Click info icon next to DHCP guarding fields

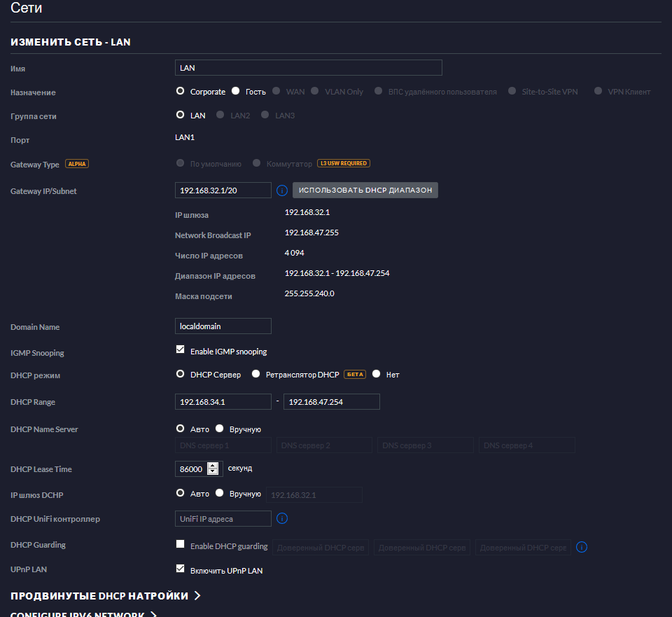[x=581, y=547]
